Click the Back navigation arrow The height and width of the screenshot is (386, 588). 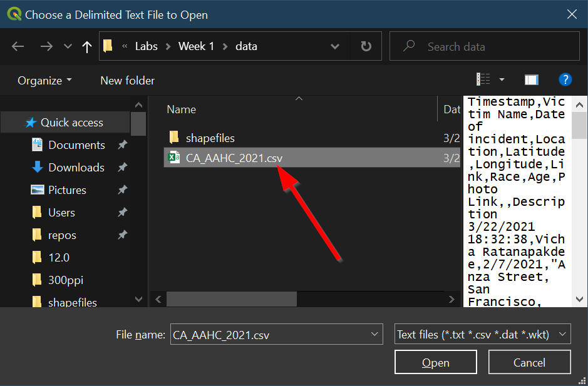[18, 46]
